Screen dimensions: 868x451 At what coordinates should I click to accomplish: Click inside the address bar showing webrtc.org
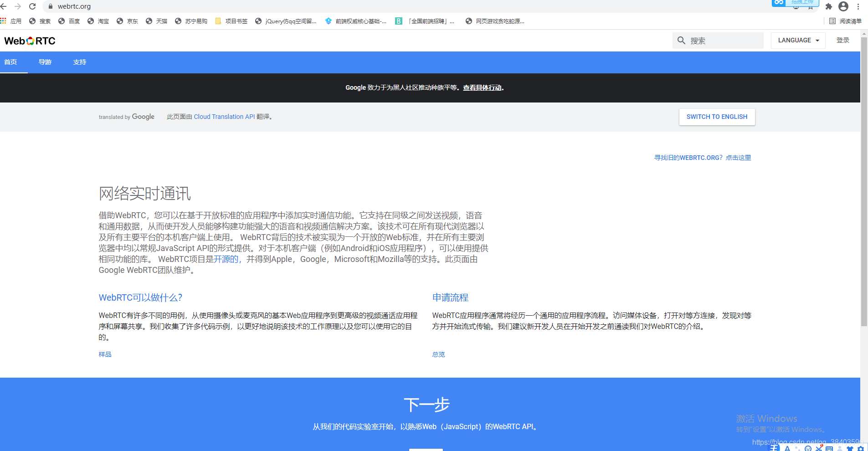(74, 6)
